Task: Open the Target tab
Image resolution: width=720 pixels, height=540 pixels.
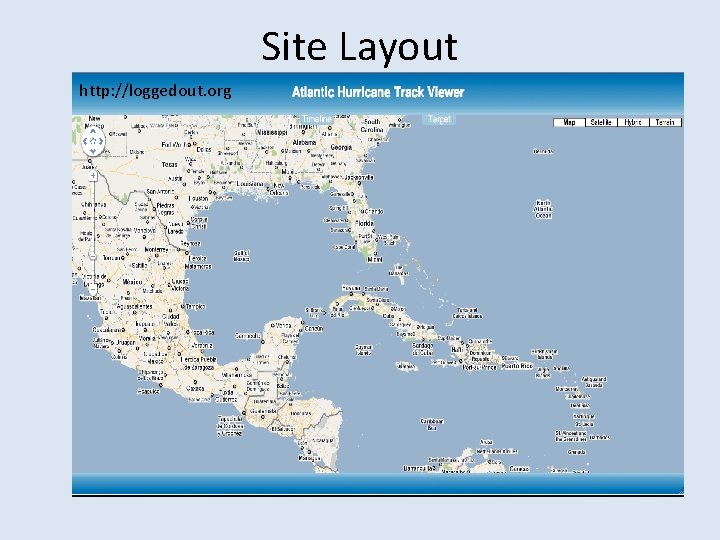Action: coord(439,119)
